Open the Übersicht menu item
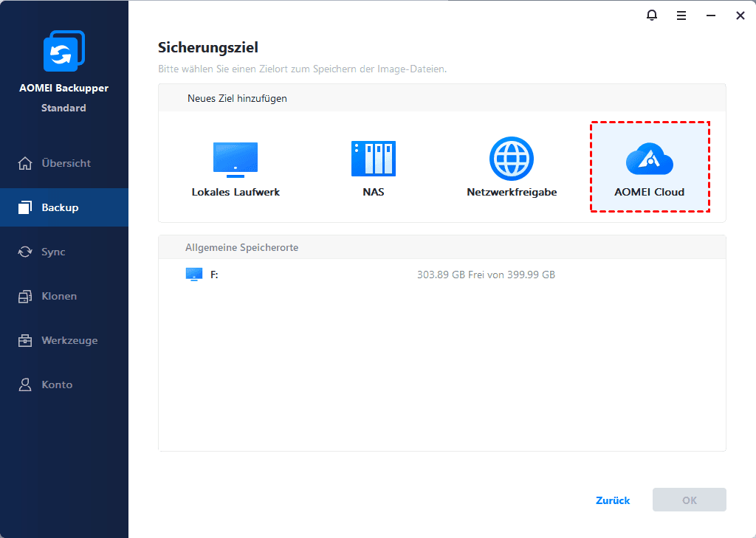The width and height of the screenshot is (756, 538). click(64, 163)
